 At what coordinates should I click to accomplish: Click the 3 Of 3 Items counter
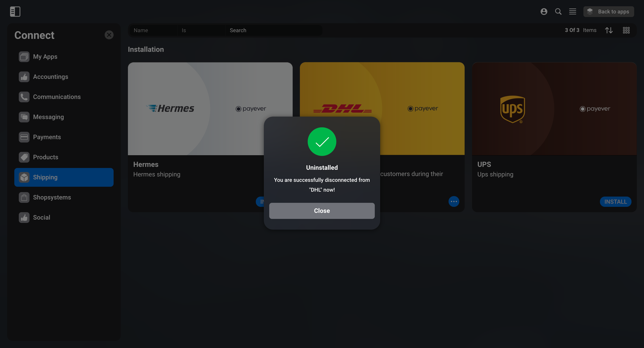[580, 30]
